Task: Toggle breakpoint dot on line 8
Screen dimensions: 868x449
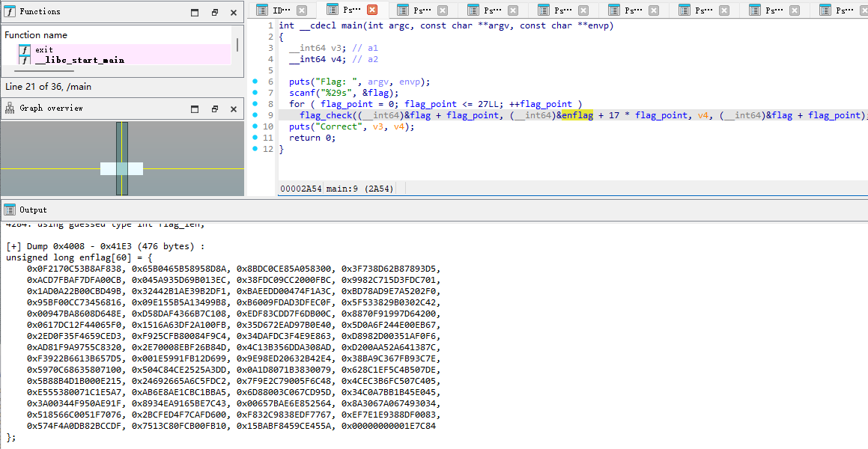Action: 255,103
